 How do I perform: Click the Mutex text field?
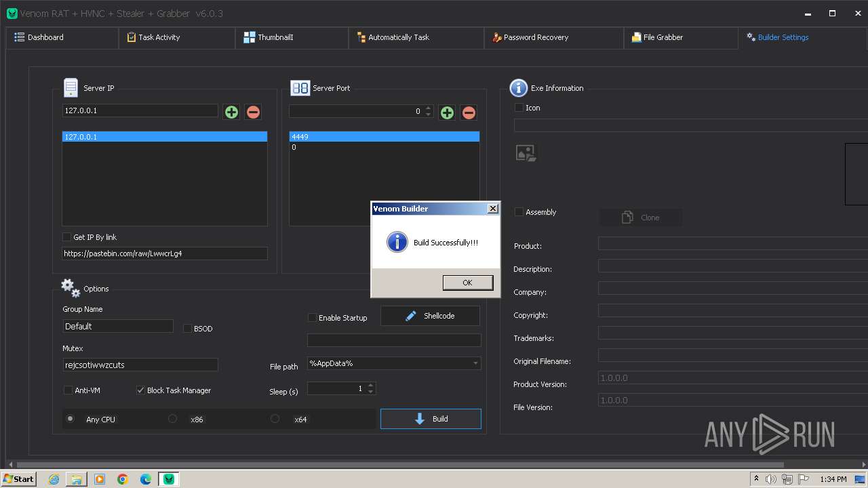click(x=140, y=365)
